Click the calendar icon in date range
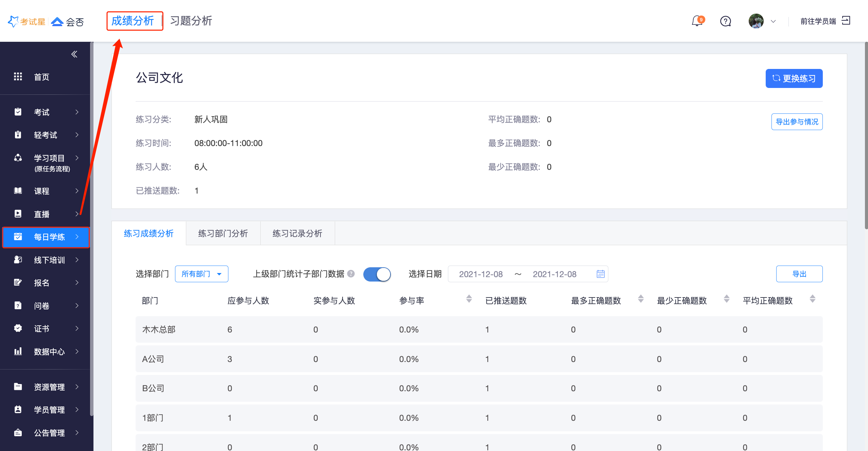This screenshot has height=451, width=868. [600, 274]
